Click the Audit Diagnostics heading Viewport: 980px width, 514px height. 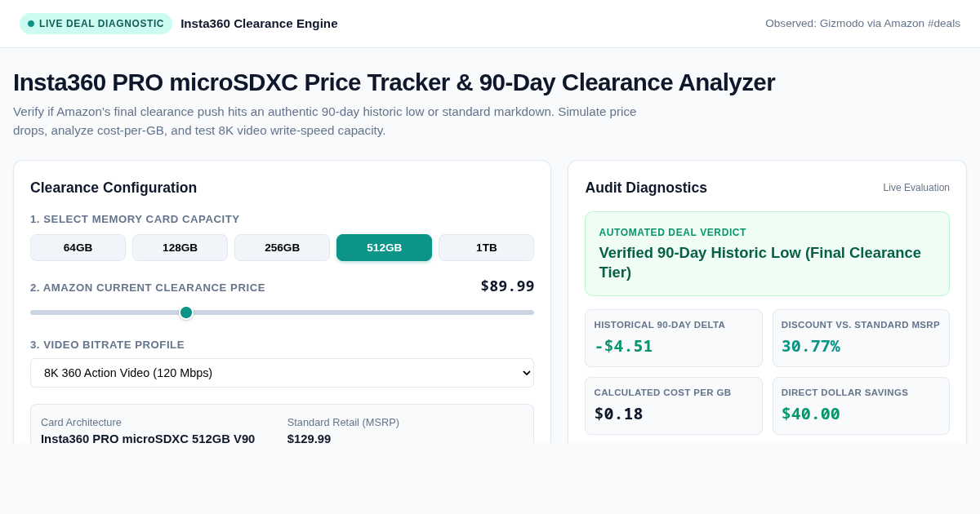tap(646, 188)
